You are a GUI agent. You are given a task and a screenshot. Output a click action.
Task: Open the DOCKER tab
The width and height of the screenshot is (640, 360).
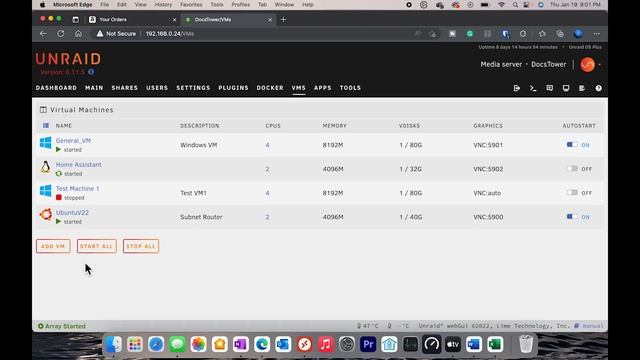pos(270,88)
